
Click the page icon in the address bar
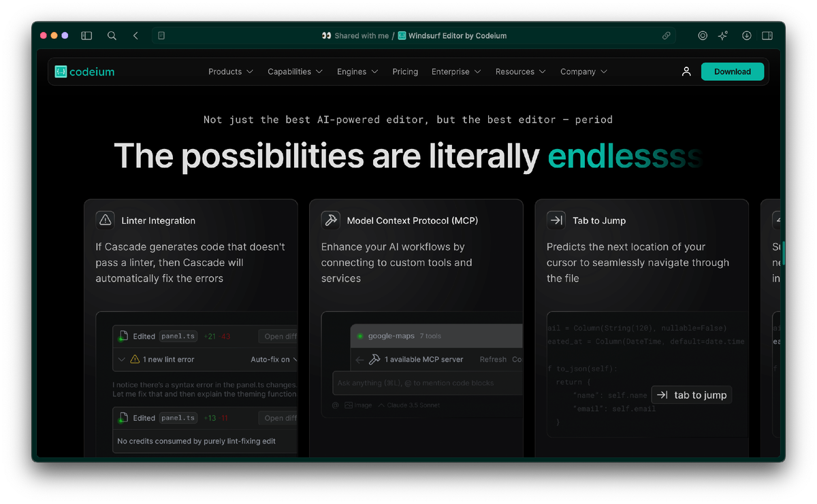tap(161, 36)
